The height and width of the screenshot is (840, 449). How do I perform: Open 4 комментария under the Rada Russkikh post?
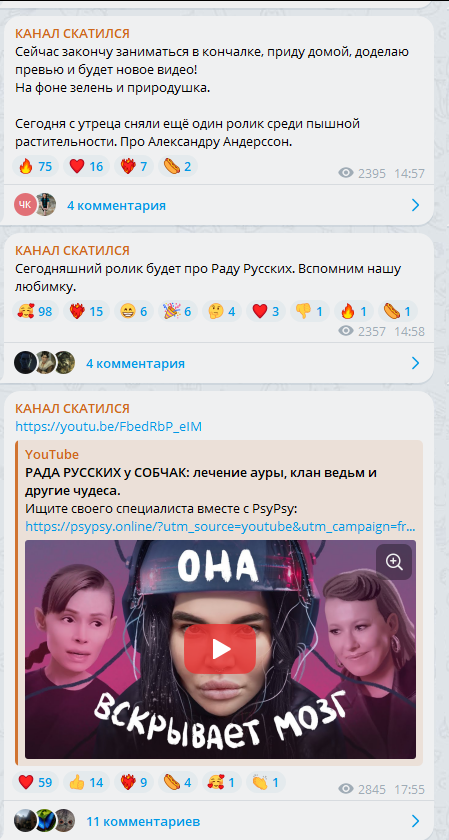pos(135,364)
